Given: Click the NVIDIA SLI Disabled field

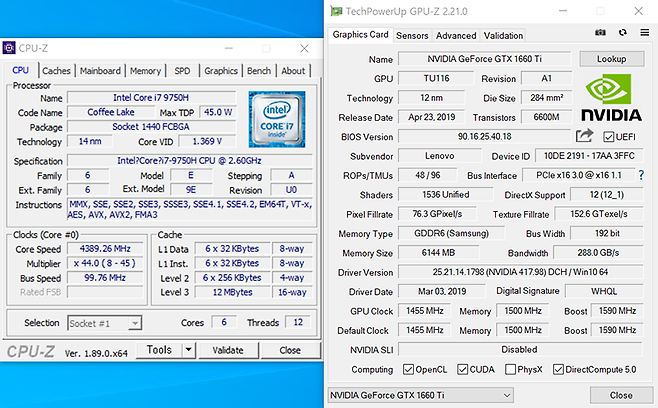Looking at the screenshot, I should pos(520,349).
